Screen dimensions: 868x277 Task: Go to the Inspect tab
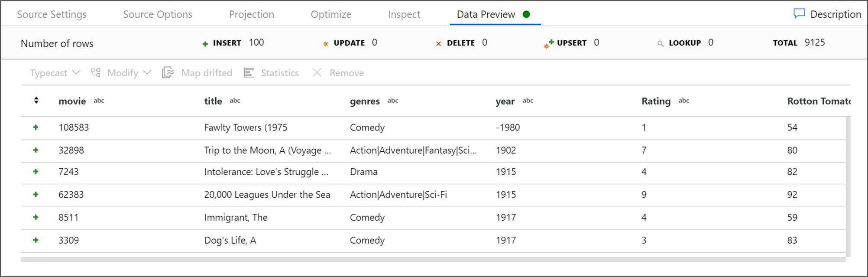pos(404,14)
